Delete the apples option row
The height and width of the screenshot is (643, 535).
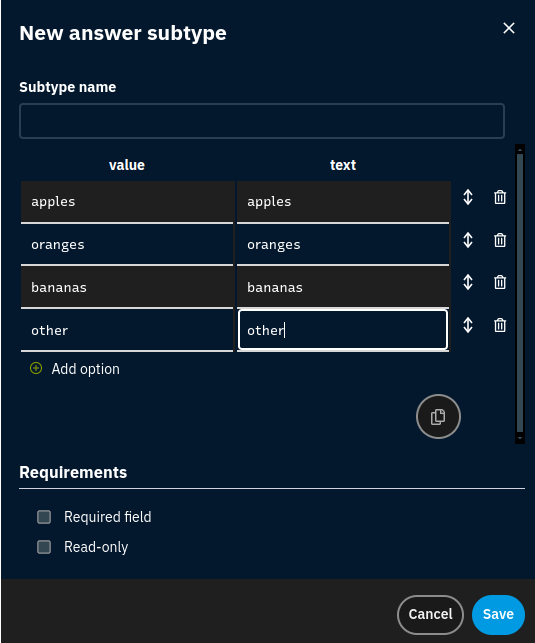[x=500, y=197]
